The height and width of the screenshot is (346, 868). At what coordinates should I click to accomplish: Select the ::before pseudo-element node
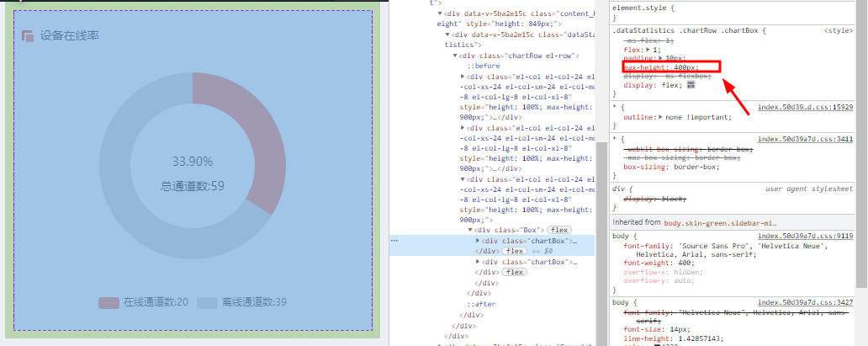point(484,66)
